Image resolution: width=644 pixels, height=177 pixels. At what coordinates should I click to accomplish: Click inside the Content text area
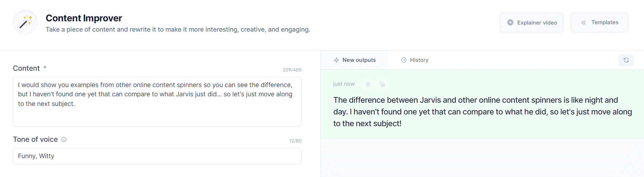click(157, 102)
